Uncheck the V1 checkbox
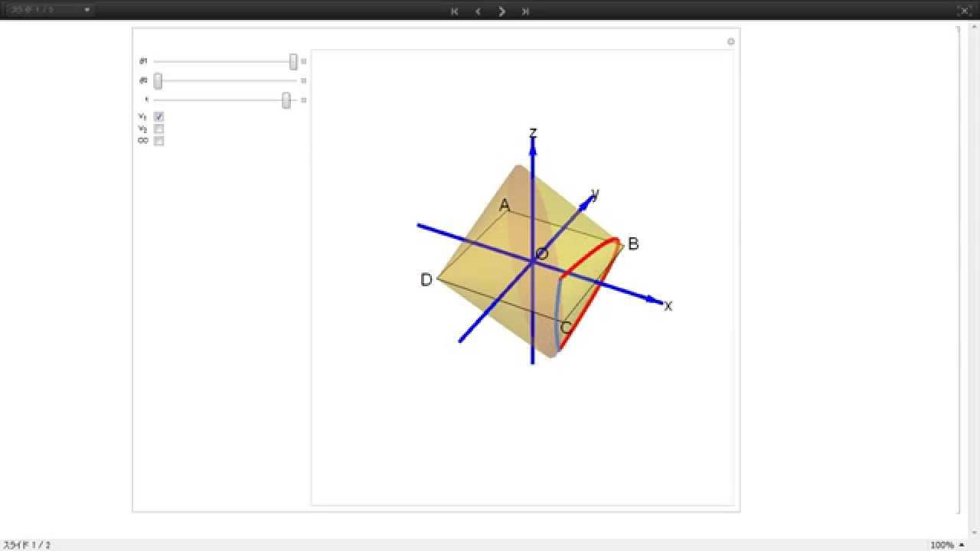 159,116
